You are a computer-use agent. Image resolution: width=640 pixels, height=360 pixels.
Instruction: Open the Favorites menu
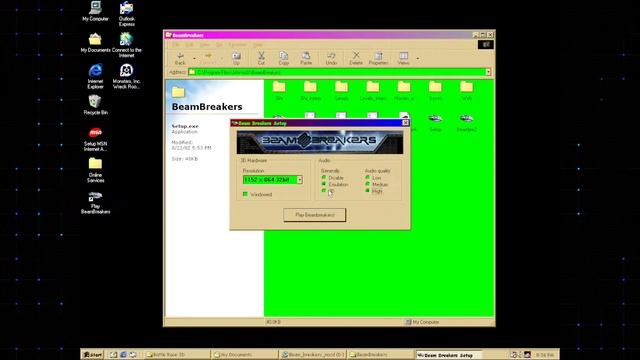point(238,44)
